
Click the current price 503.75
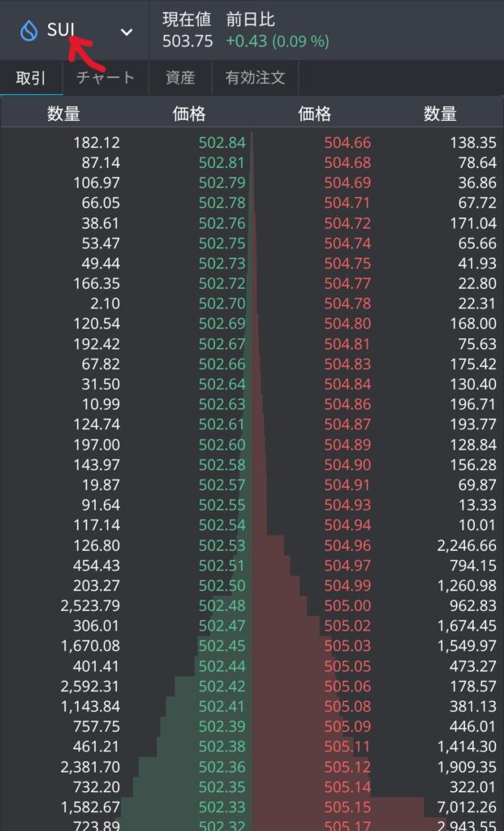coord(187,41)
